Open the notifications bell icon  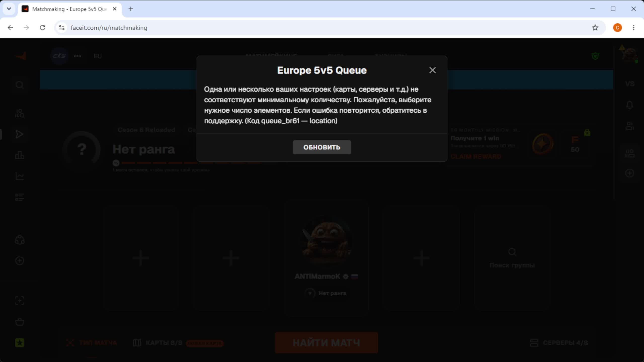(630, 105)
